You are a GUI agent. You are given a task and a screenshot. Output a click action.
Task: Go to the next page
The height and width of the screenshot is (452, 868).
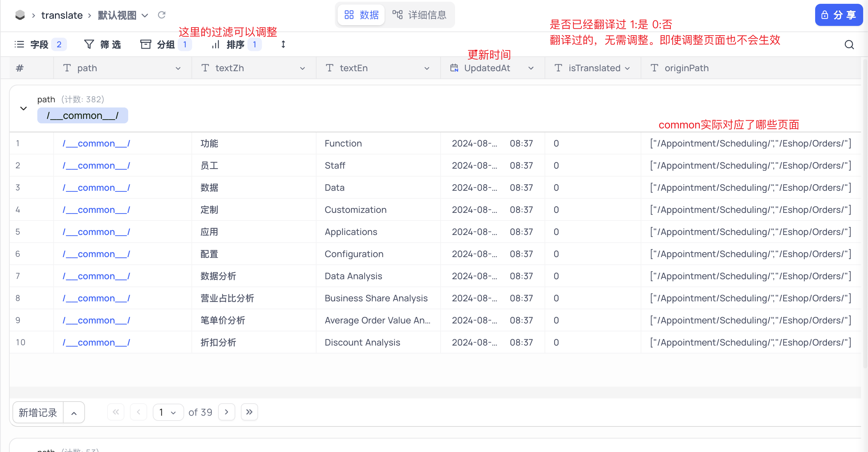pyautogui.click(x=227, y=412)
